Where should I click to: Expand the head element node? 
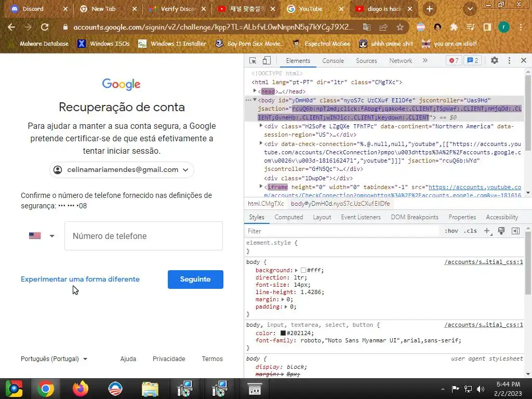(255, 91)
